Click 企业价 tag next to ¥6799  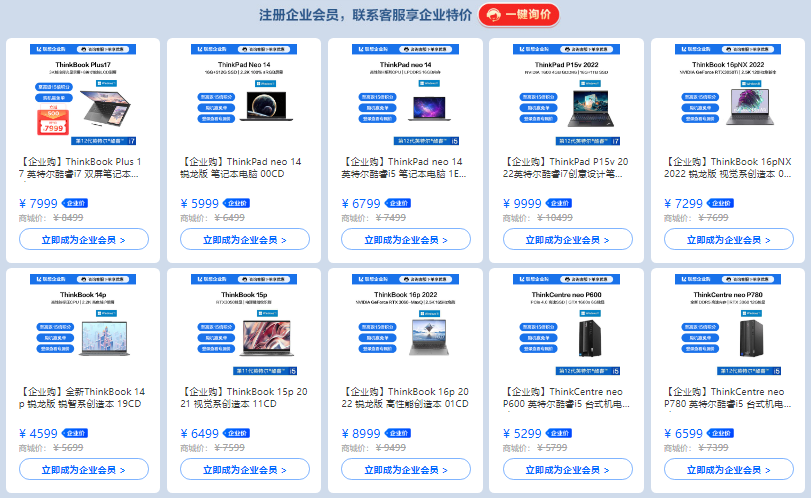(398, 203)
